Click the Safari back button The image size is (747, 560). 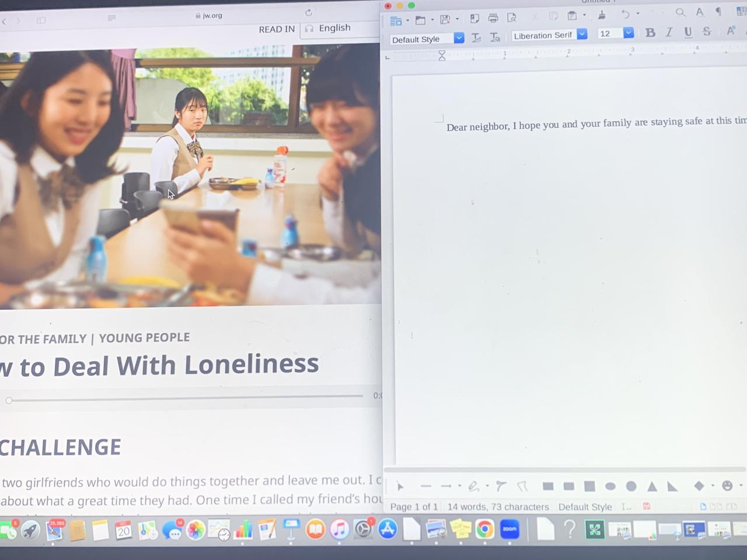4,21
